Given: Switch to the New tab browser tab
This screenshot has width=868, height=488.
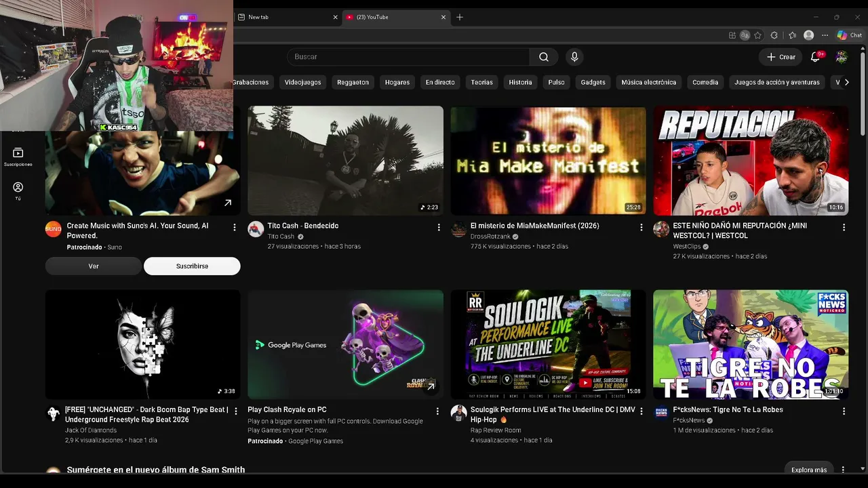Looking at the screenshot, I should 288,17.
